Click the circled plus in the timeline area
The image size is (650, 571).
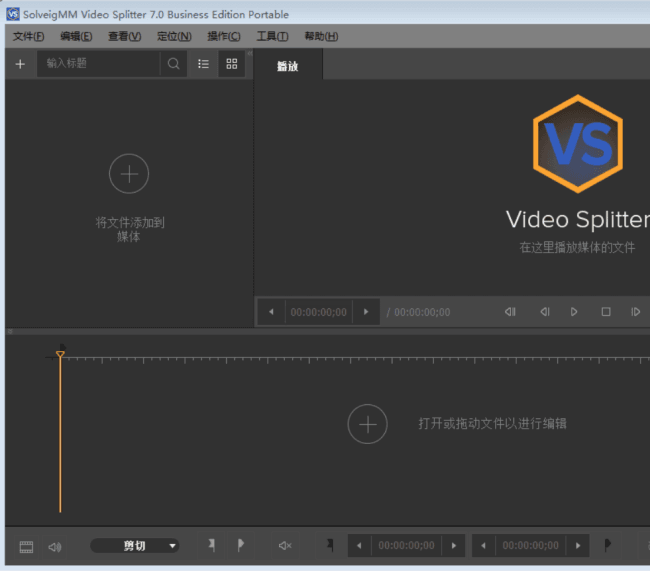click(368, 424)
